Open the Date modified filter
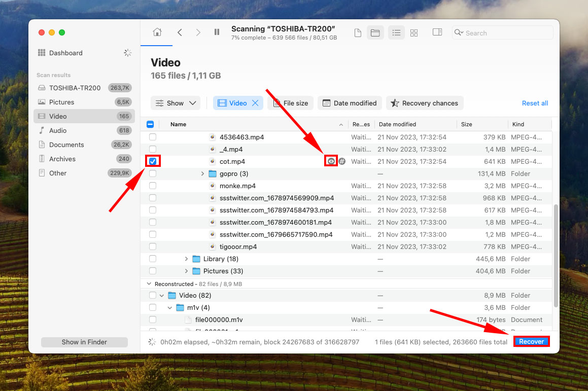 [x=350, y=102]
